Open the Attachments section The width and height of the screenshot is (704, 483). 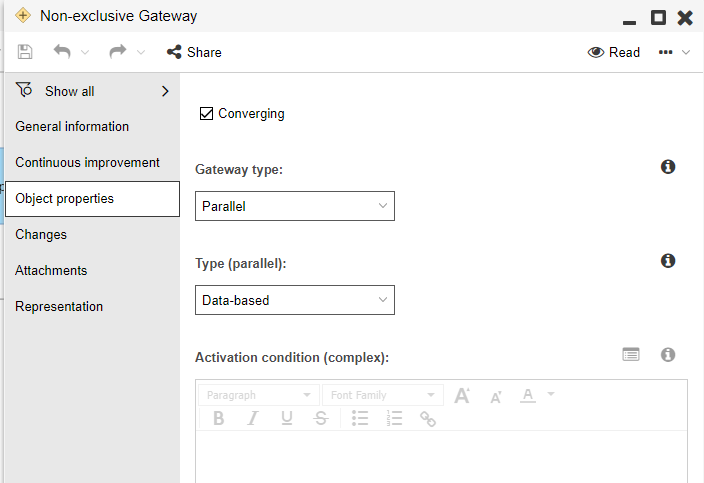(x=51, y=271)
